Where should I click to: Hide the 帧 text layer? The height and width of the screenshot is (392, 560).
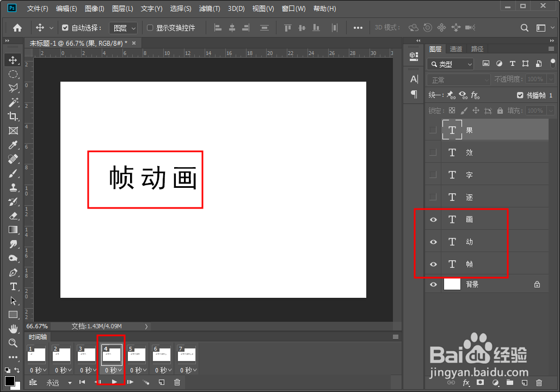coord(433,264)
